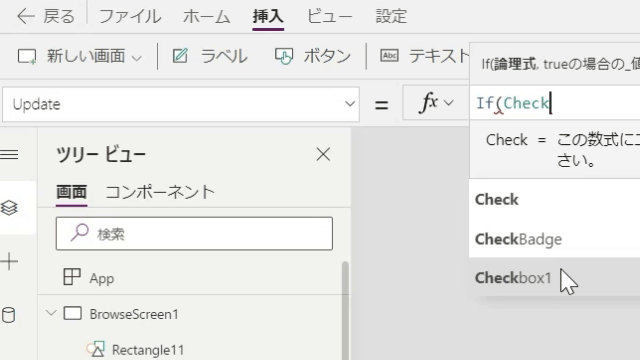640x360 pixels.
Task: Click the 新しい画面 screen icon
Action: tap(27, 56)
